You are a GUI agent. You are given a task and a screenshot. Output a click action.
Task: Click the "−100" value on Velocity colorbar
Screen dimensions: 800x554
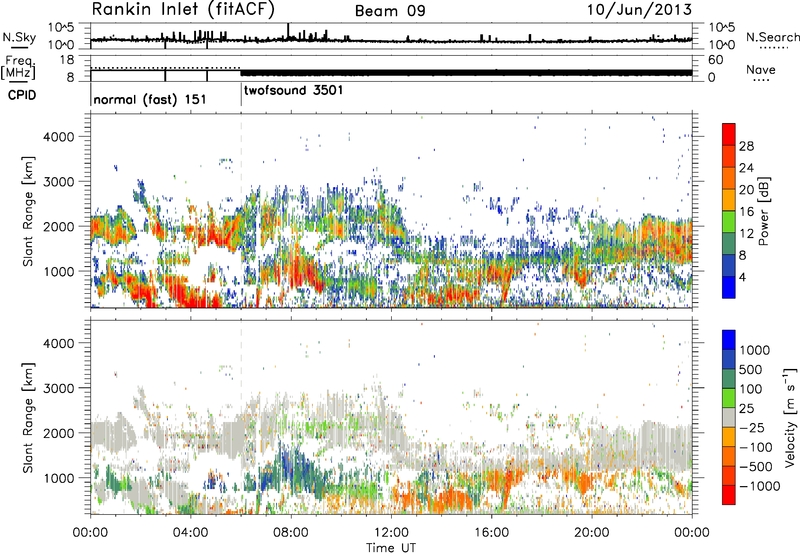tap(756, 447)
